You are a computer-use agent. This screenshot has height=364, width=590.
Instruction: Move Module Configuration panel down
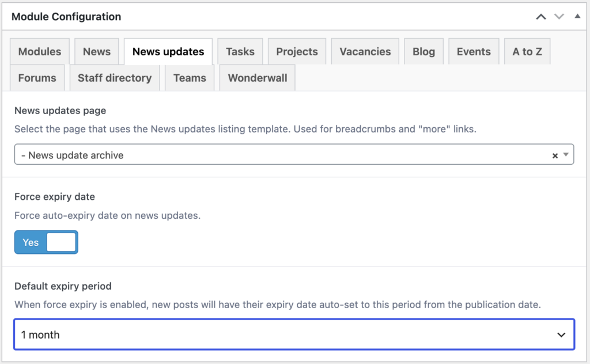click(x=559, y=17)
